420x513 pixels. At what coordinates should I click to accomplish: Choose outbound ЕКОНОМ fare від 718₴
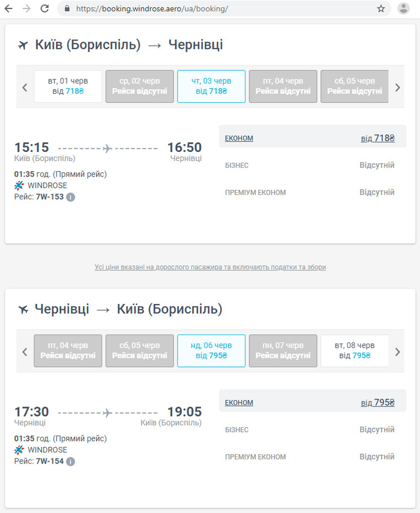377,138
